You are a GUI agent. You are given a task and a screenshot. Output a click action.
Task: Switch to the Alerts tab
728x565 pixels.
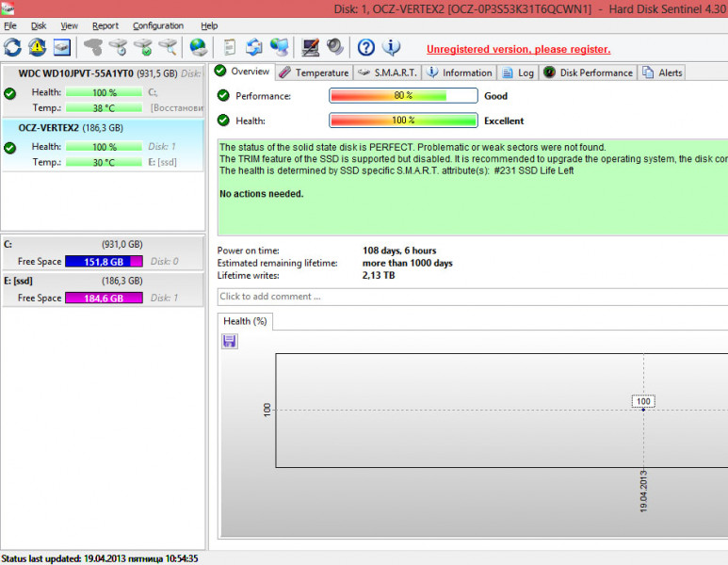click(662, 73)
